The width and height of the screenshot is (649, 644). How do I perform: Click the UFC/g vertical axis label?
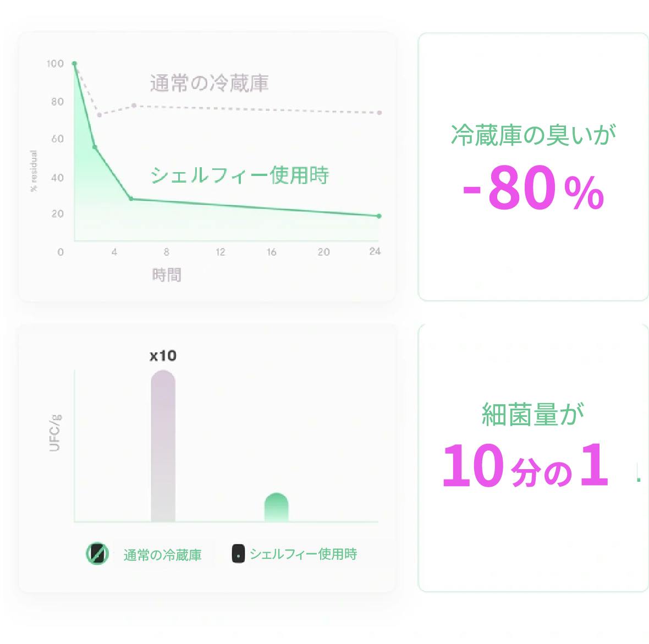(x=55, y=433)
